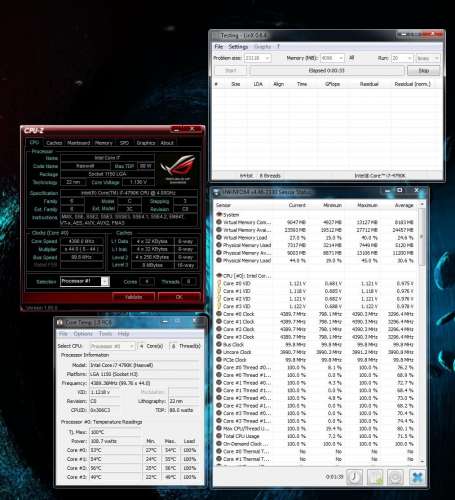
Task: Click the icon beside Total CPU Usage row
Action: pyautogui.click(x=219, y=436)
